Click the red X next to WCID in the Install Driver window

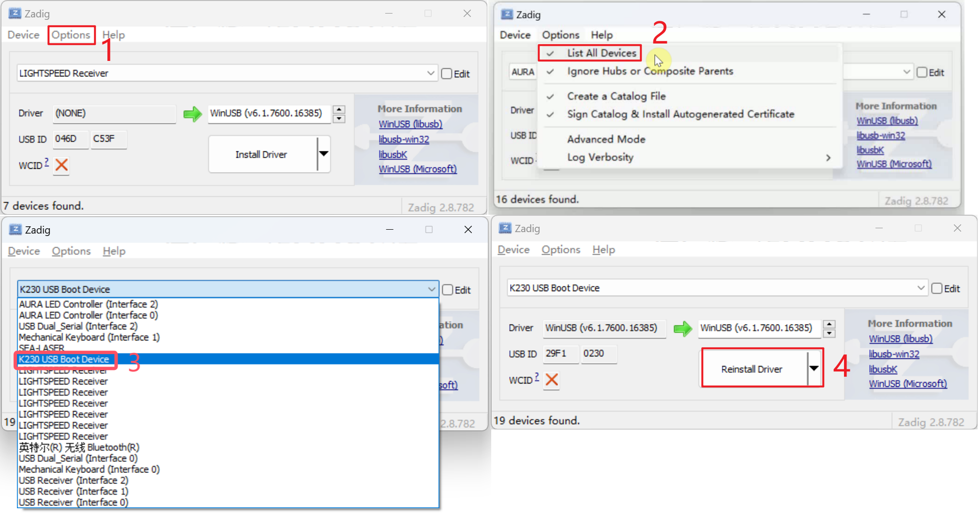point(61,165)
